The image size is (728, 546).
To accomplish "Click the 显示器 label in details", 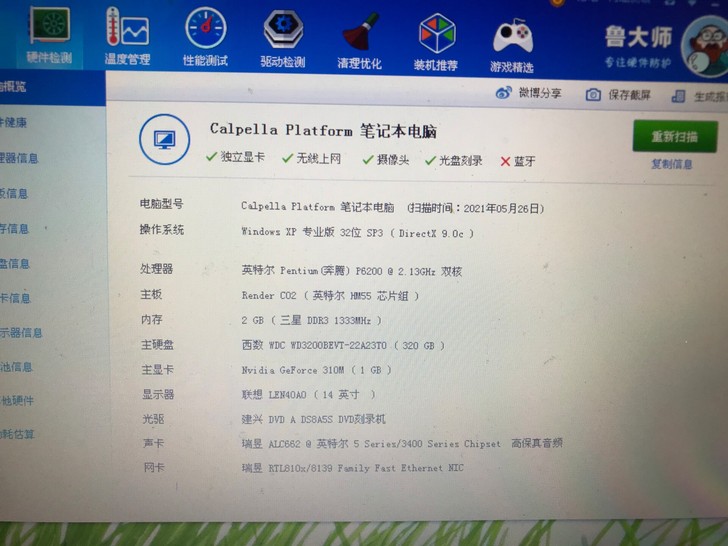I will pyautogui.click(x=158, y=394).
